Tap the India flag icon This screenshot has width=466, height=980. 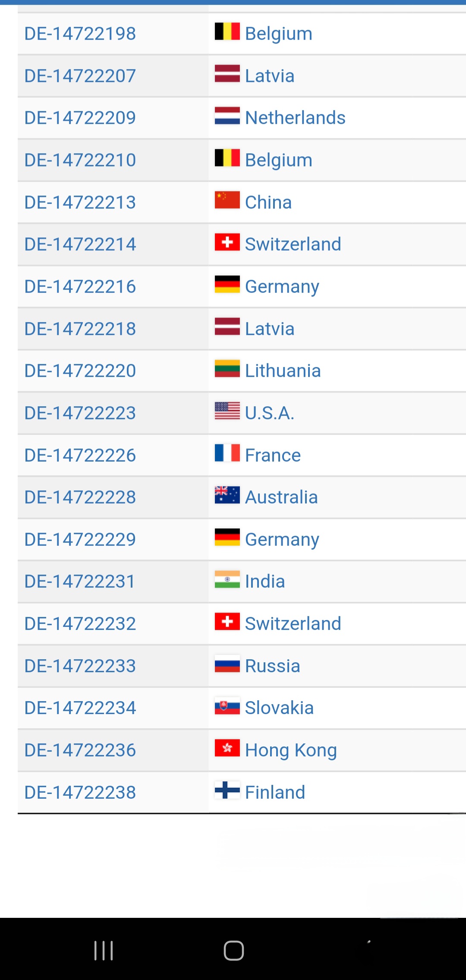(x=227, y=579)
